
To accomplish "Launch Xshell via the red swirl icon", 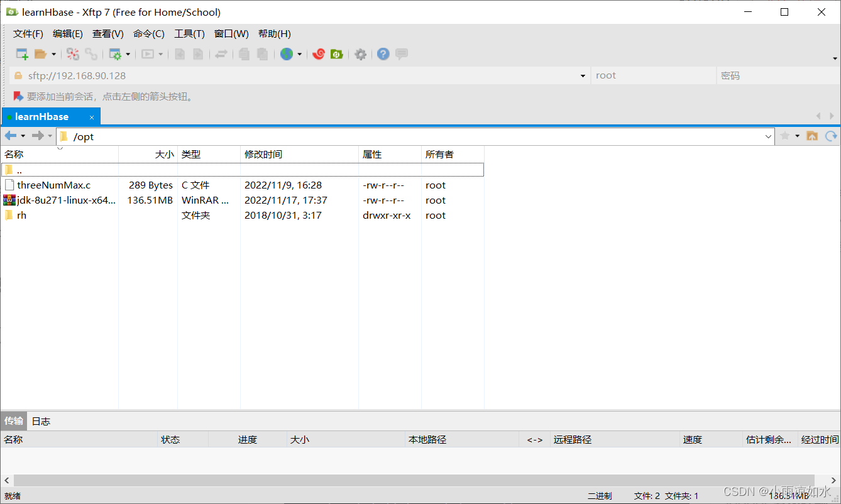I will click(319, 54).
